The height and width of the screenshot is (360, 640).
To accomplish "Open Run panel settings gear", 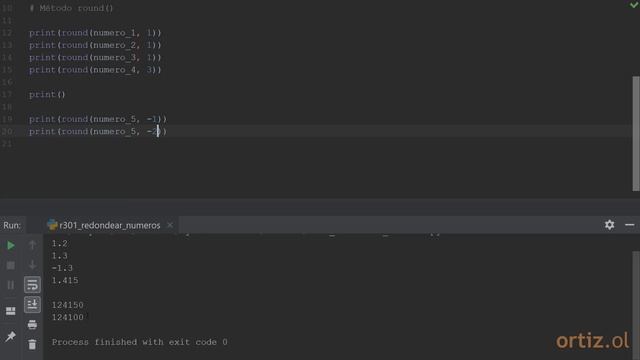I will [x=609, y=225].
